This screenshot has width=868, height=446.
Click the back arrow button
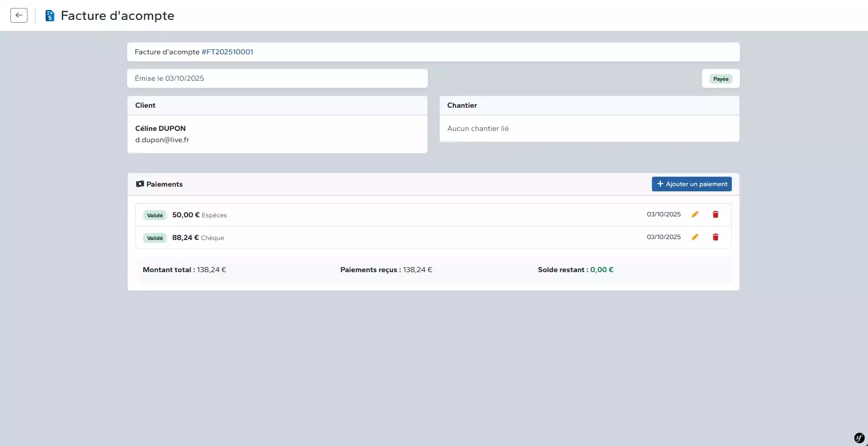[19, 15]
